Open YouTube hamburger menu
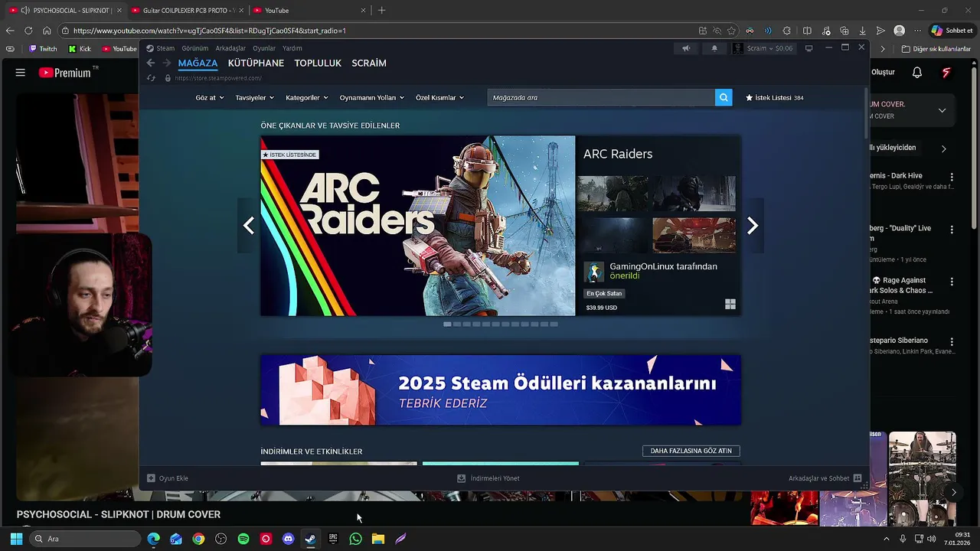Viewport: 980px width, 551px height. [21, 73]
